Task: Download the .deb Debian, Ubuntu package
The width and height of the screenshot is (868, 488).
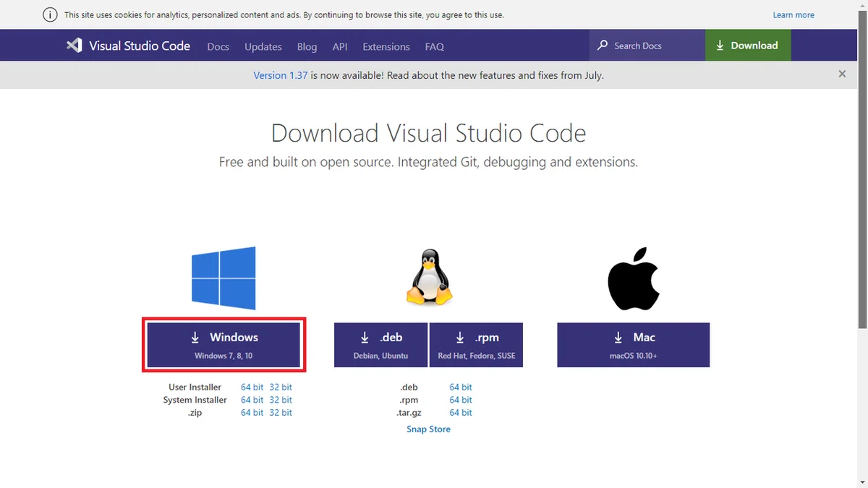Action: tap(381, 345)
